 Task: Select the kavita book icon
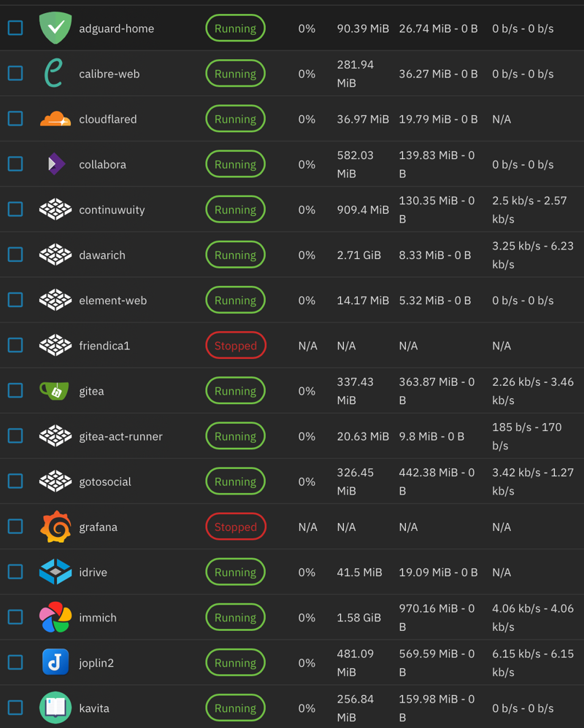point(55,708)
